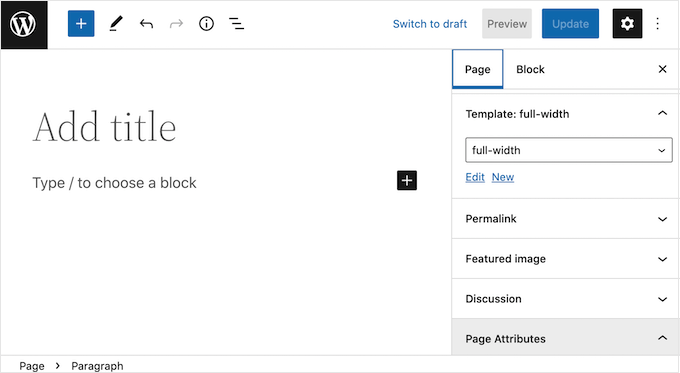The image size is (680, 373).
Task: Switch to the Block tab
Action: (x=530, y=69)
